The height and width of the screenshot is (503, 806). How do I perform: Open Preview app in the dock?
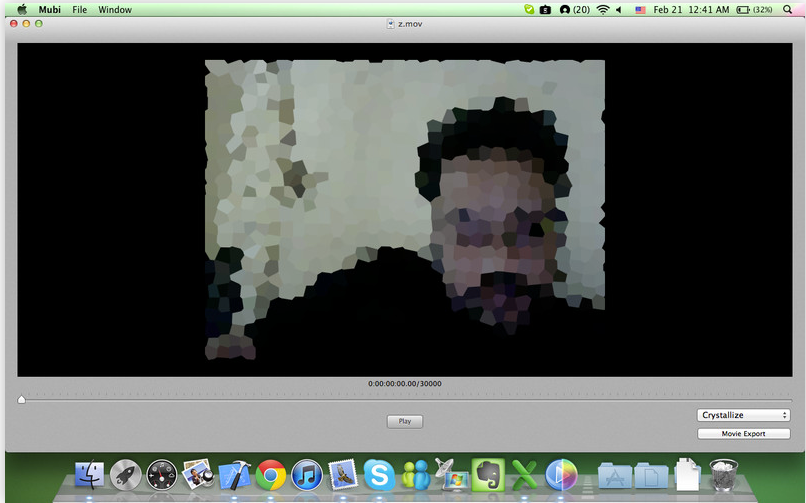[197, 473]
